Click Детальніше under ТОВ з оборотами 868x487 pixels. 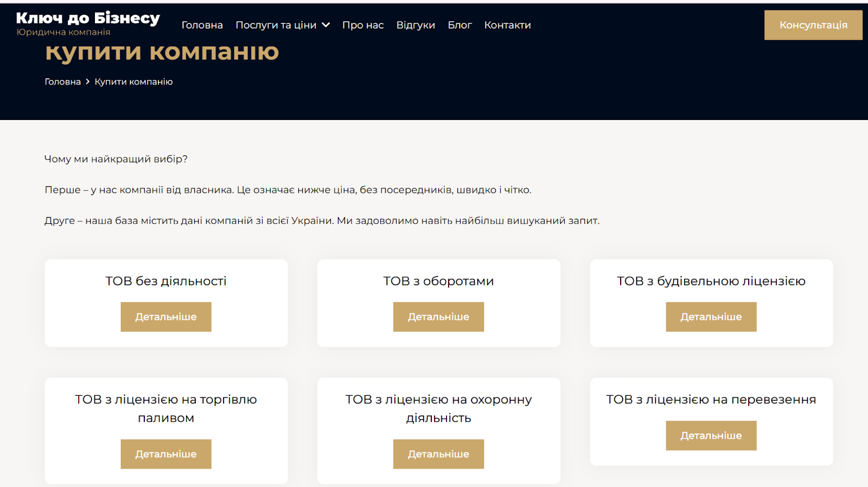[438, 317]
